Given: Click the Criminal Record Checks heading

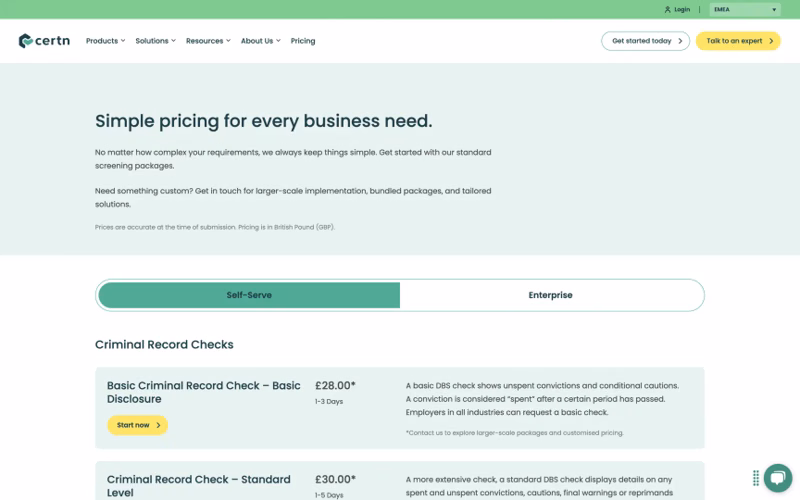Looking at the screenshot, I should (x=164, y=344).
